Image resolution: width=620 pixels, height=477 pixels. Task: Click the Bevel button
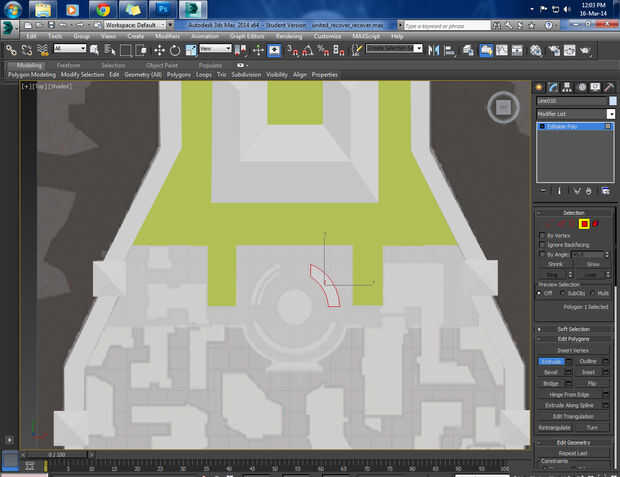coord(551,373)
